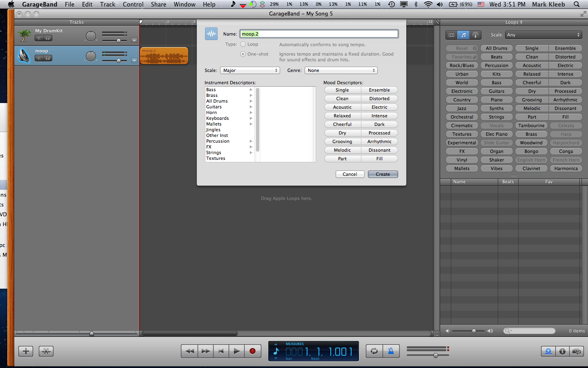
Task: Solo the moop track
Action: tap(48, 58)
